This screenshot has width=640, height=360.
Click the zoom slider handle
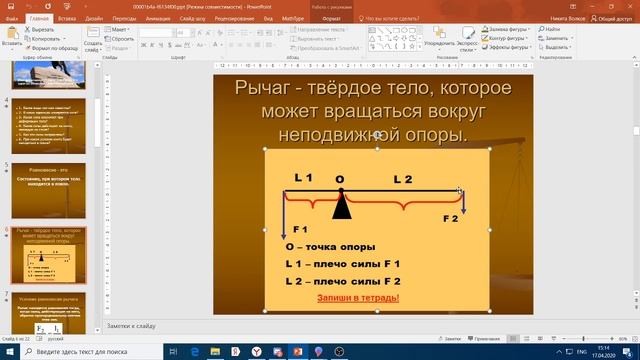point(584,339)
